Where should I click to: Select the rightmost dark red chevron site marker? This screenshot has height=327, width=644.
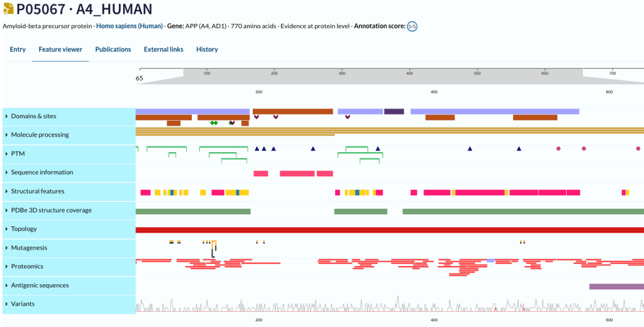point(347,116)
